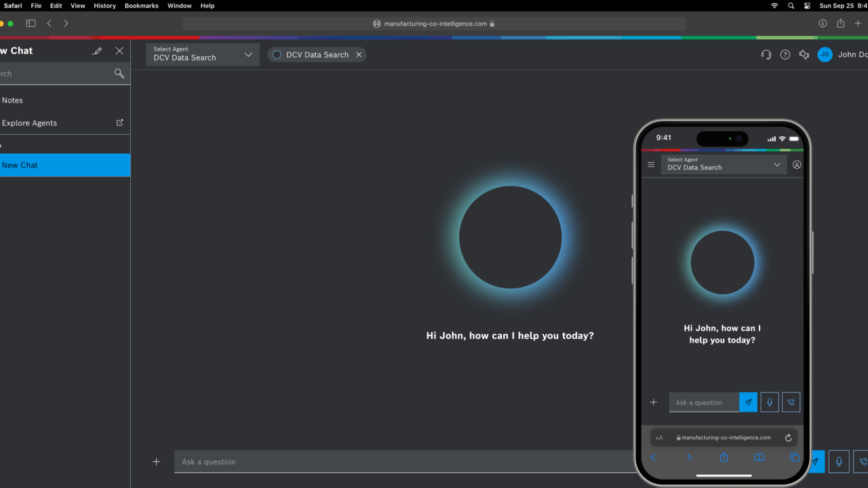868x488 pixels.
Task: Open the headset support icon in header
Action: tap(766, 55)
